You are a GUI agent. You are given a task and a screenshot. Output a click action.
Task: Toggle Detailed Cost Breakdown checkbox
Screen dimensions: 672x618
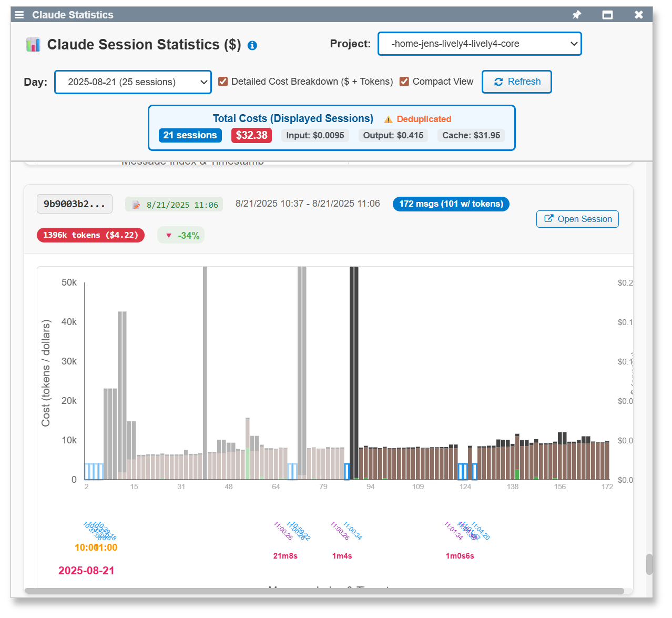point(223,82)
